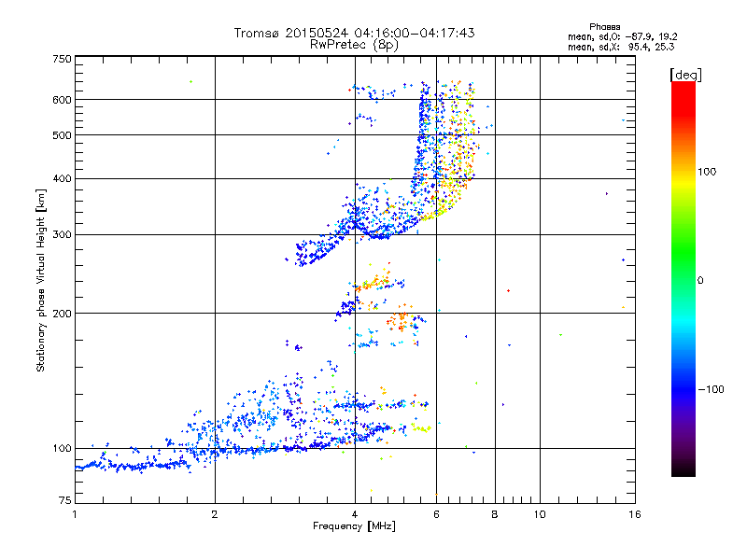The width and height of the screenshot is (747, 560).
Task: Click the isolated green point near 11 MHz
Action: pyautogui.click(x=561, y=335)
